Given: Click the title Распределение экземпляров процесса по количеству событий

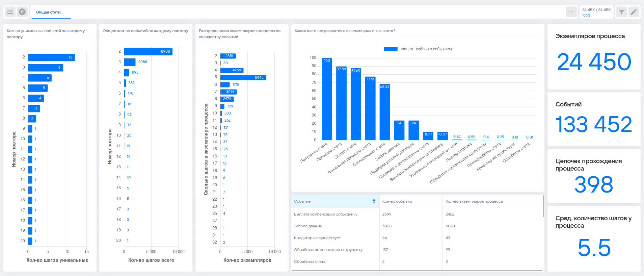Looking at the screenshot, I should pyautogui.click(x=240, y=34).
